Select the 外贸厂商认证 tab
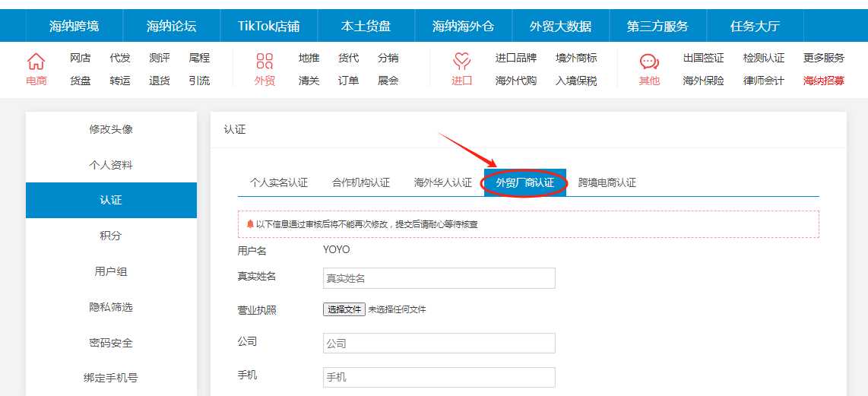The width and height of the screenshot is (868, 396). (x=525, y=182)
